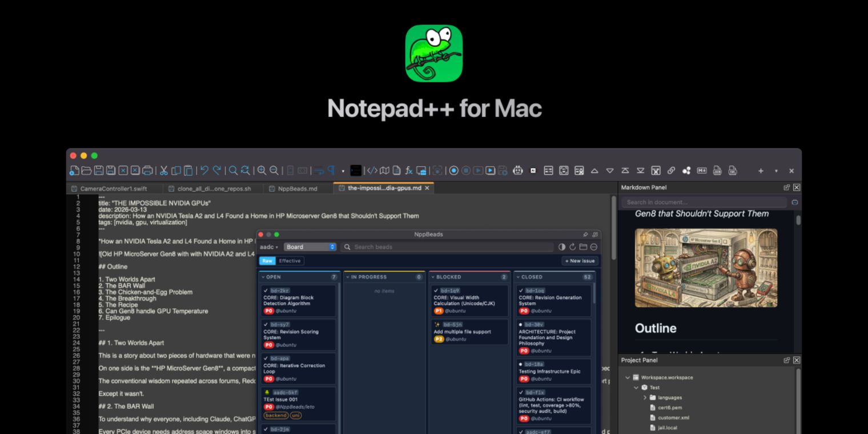The width and height of the screenshot is (868, 434).
Task: Click NppBeads folder icon
Action: point(583,247)
